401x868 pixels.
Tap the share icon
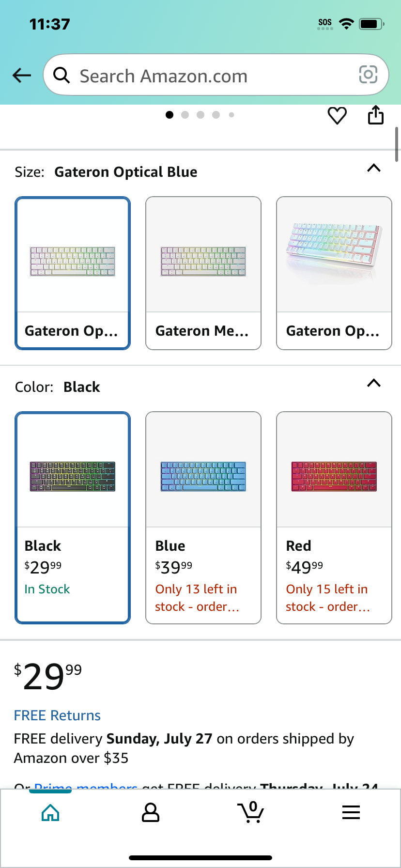[x=376, y=115]
